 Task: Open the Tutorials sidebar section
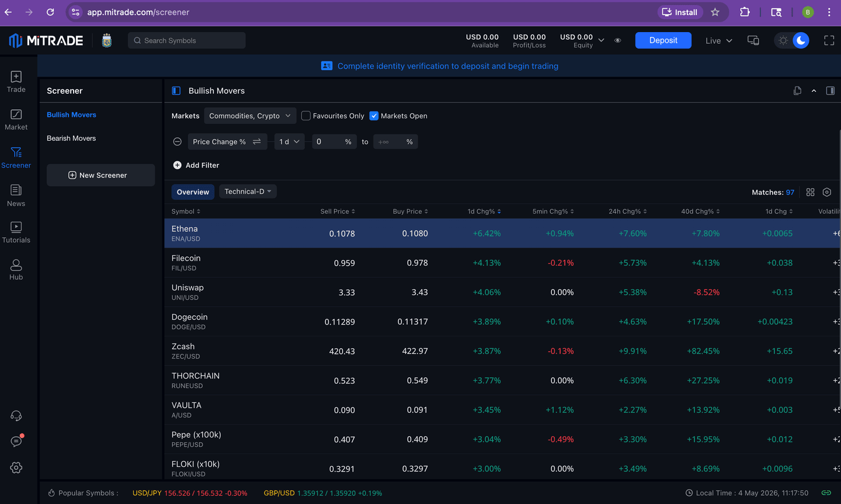16,232
